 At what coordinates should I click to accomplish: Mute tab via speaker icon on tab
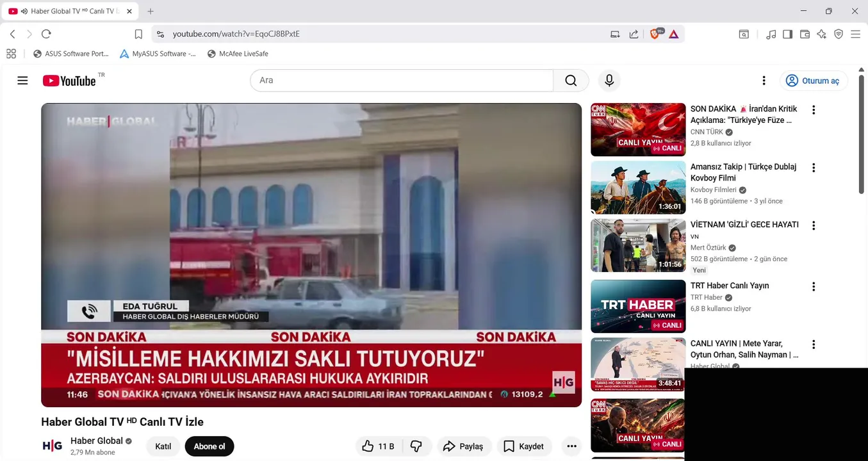[x=24, y=12]
